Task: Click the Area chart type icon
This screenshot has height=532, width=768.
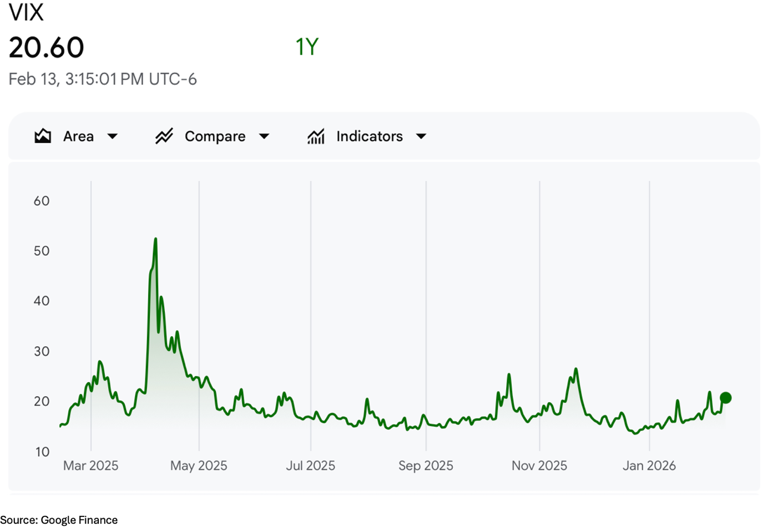Action: coord(43,136)
